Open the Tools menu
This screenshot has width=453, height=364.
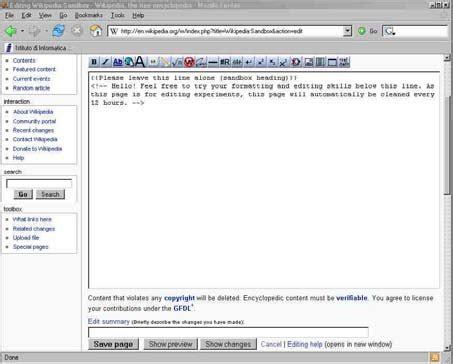click(x=117, y=15)
